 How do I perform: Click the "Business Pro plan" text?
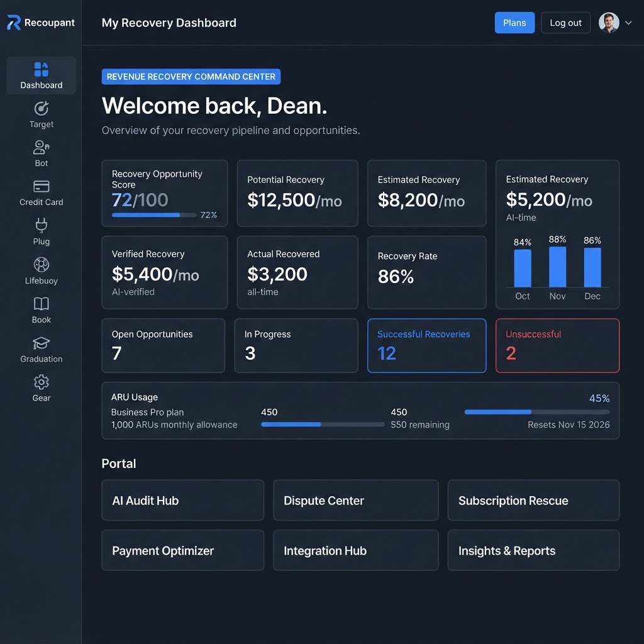147,412
